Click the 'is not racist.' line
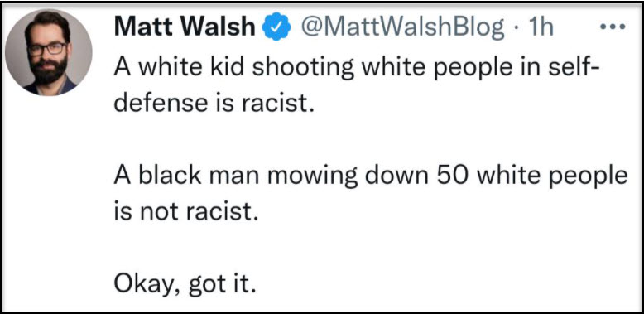644x314 pixels. tap(187, 211)
